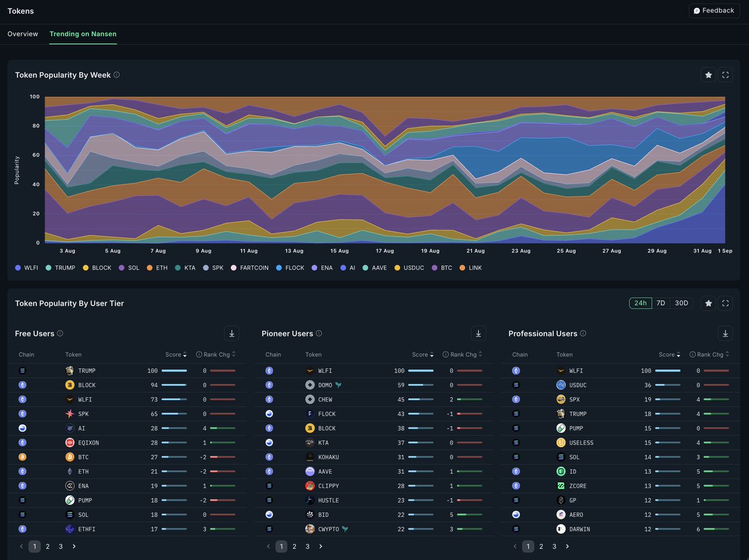Click the CLIPPY token icon
749x560 pixels.
310,486
